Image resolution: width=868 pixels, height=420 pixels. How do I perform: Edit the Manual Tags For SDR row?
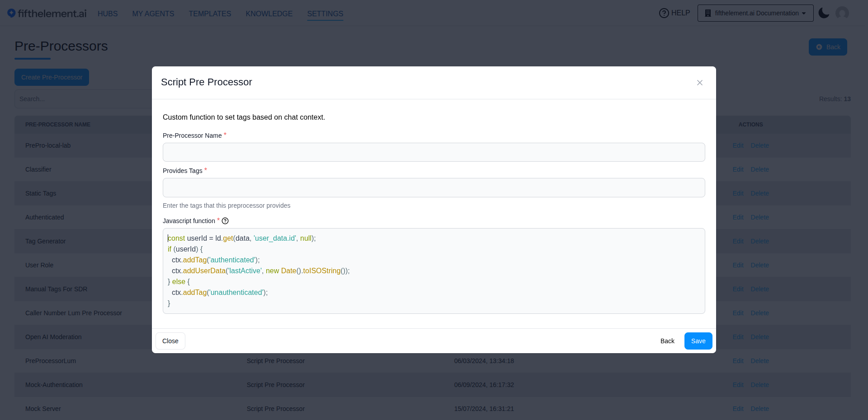point(738,289)
